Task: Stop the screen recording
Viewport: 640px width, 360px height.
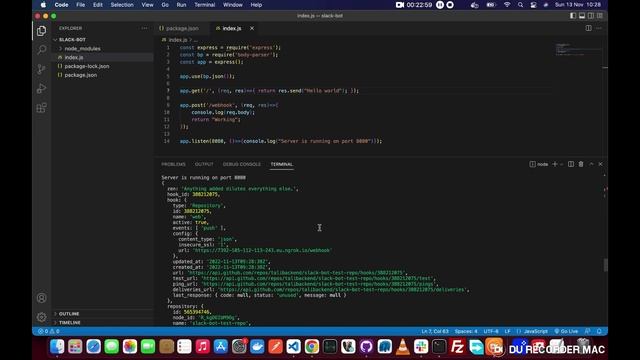Action: (x=450, y=5)
